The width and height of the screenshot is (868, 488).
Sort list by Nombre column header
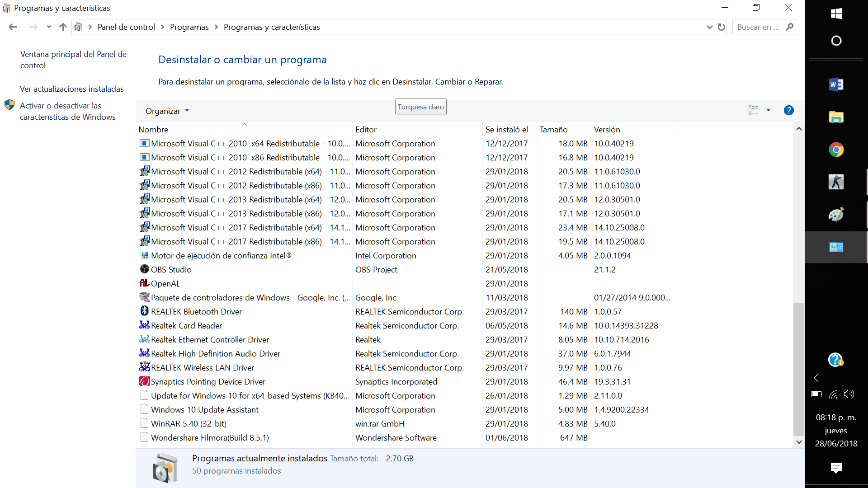(x=244, y=129)
